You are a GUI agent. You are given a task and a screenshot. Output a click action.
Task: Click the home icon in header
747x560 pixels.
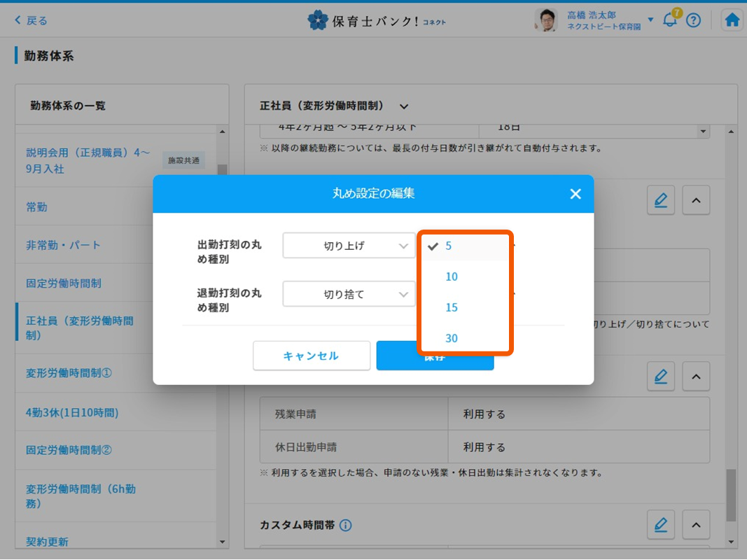[x=732, y=20]
